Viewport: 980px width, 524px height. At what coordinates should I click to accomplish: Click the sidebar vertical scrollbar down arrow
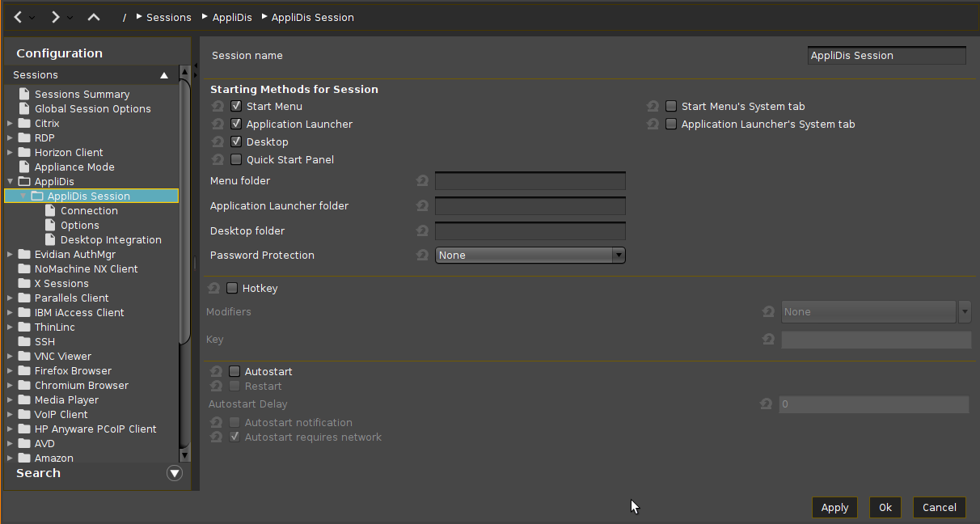184,454
